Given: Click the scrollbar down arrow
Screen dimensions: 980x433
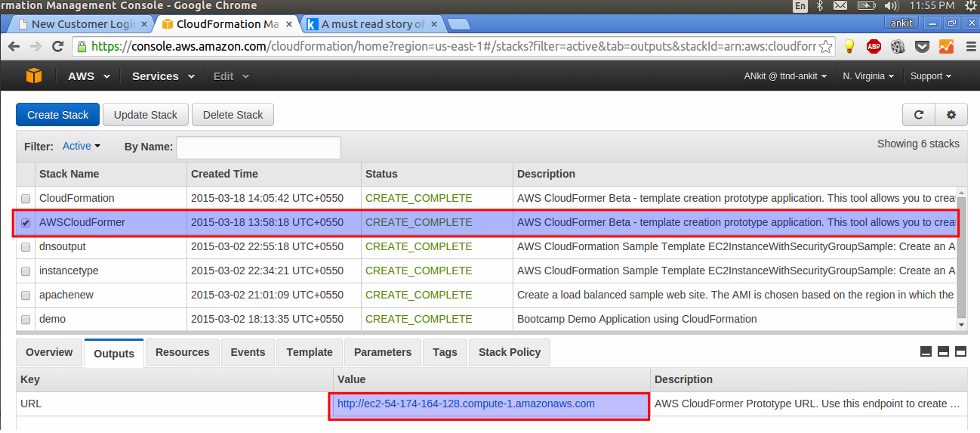Looking at the screenshot, I should pos(961,325).
